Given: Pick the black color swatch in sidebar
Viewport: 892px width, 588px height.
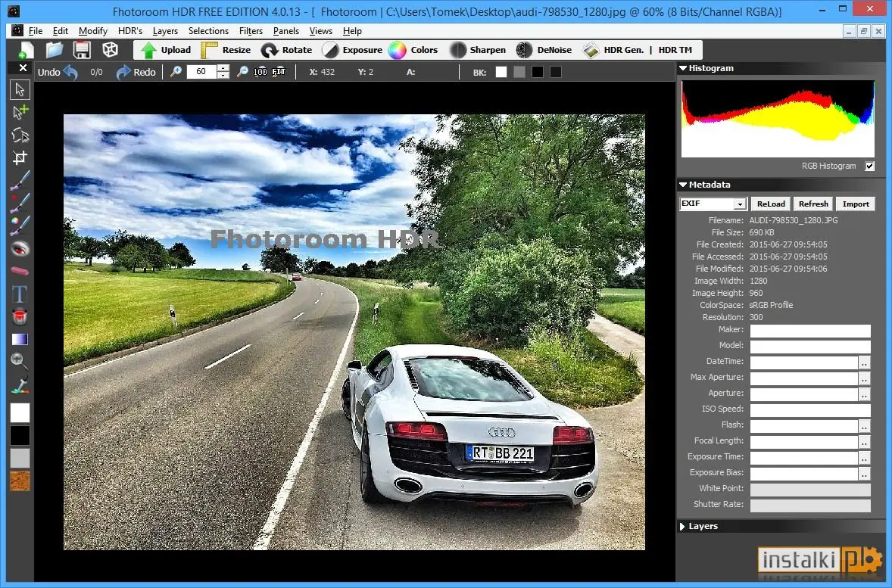Looking at the screenshot, I should click(20, 436).
